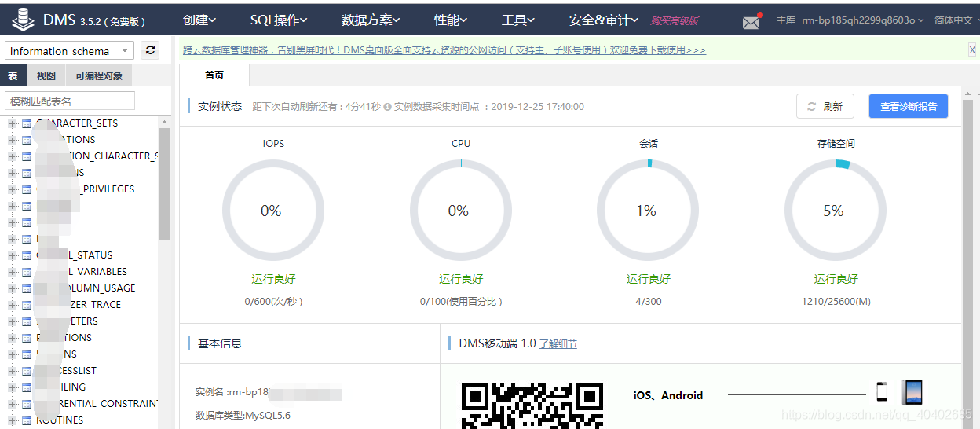The width and height of the screenshot is (980, 429).
Task: Open the mail notification envelope icon
Action: (752, 21)
